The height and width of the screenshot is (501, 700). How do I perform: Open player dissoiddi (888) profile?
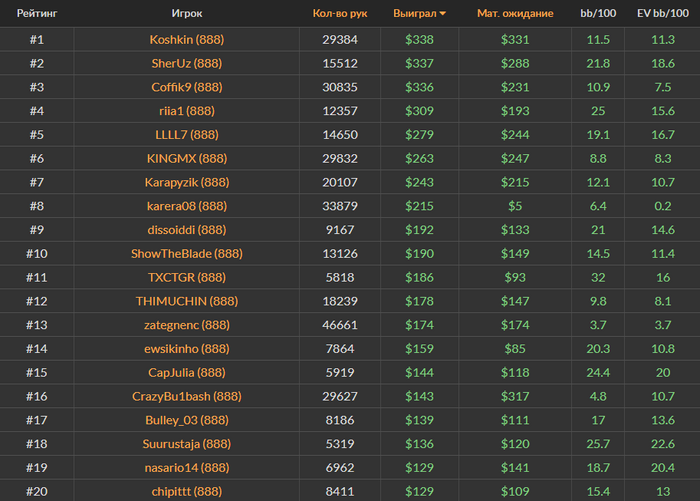click(x=187, y=230)
